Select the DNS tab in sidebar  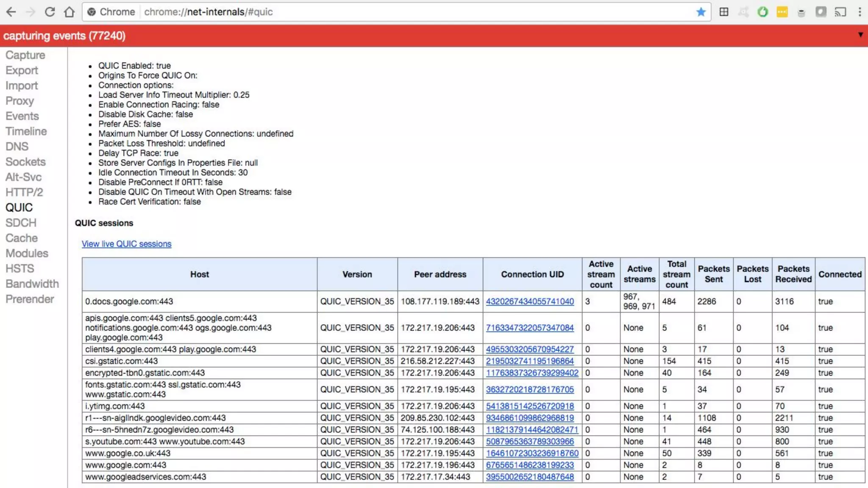(17, 147)
